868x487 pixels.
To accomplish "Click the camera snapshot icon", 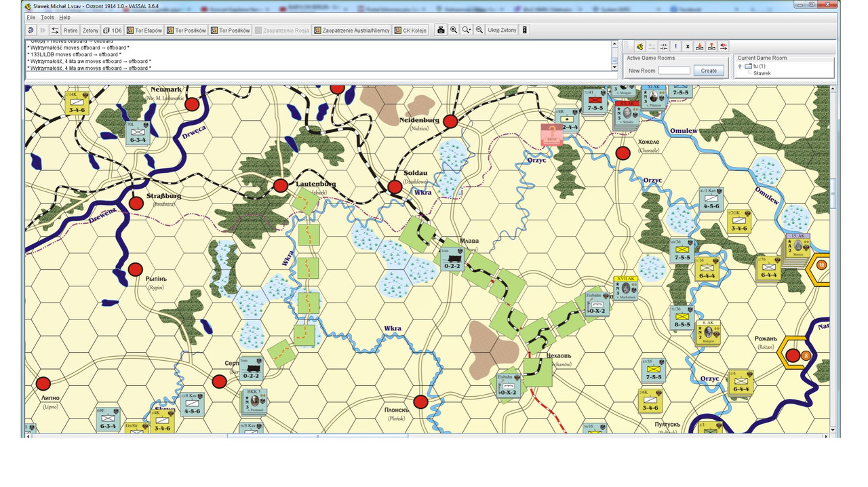I will (441, 31).
